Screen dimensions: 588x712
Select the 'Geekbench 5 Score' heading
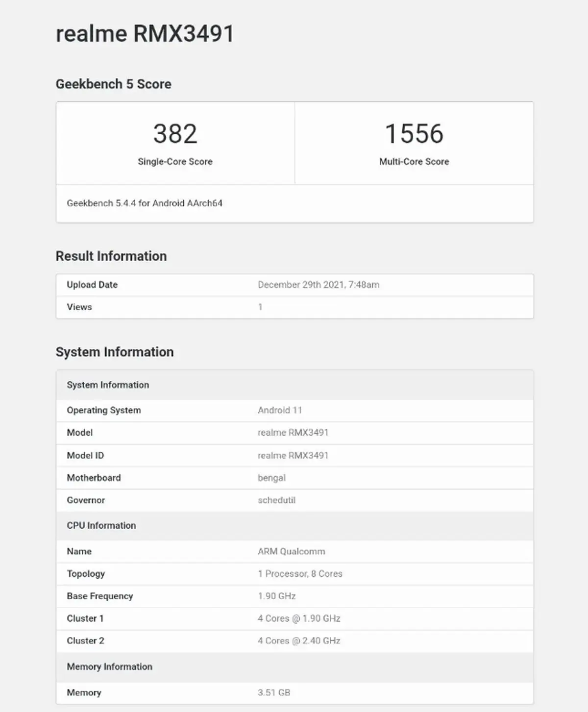click(x=114, y=84)
